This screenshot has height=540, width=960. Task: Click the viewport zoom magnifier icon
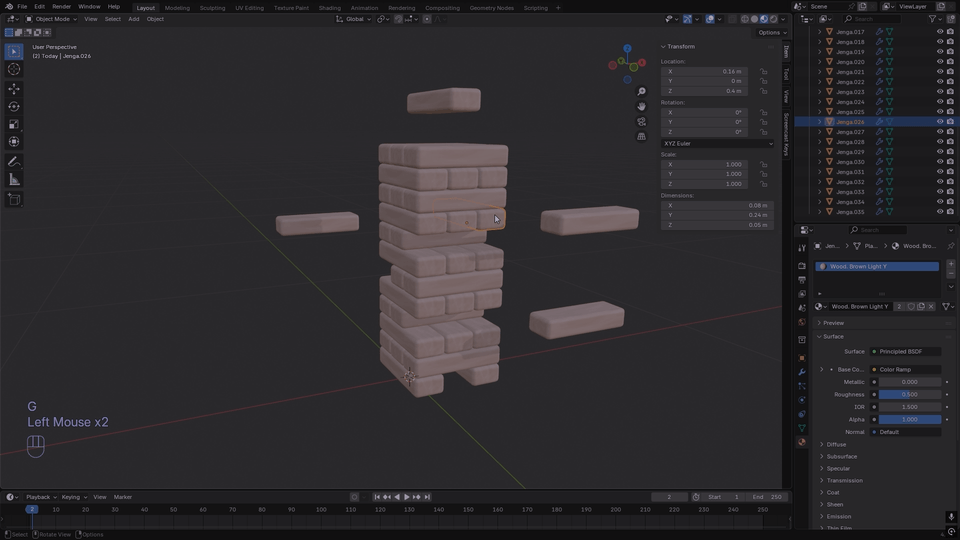point(641,92)
